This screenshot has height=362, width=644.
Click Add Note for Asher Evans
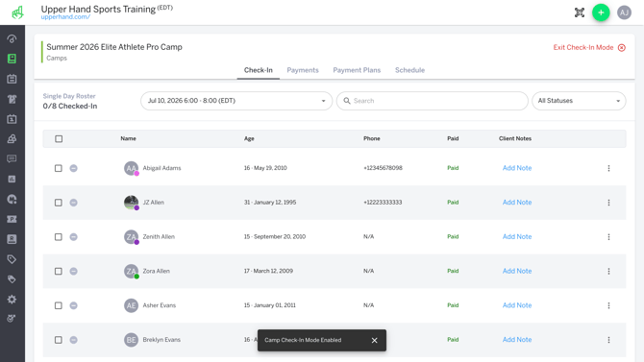pos(517,305)
